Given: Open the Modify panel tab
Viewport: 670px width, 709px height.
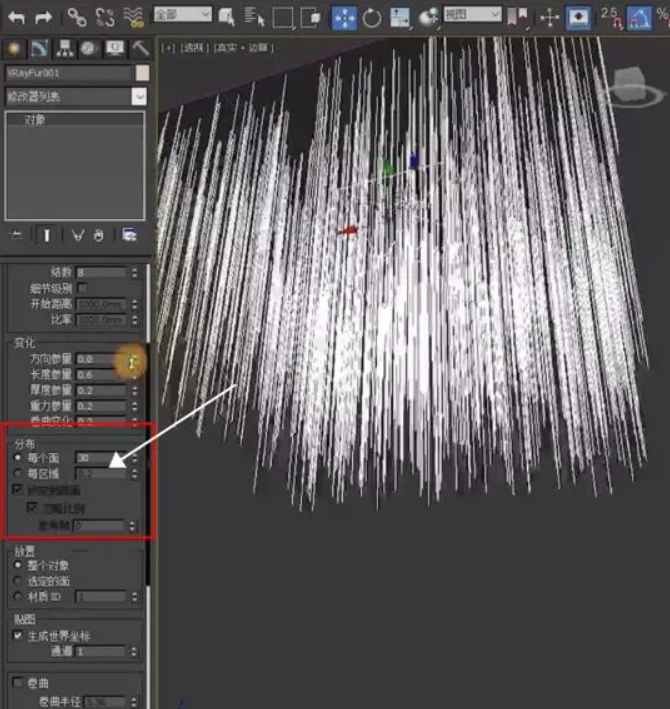Looking at the screenshot, I should 40,48.
